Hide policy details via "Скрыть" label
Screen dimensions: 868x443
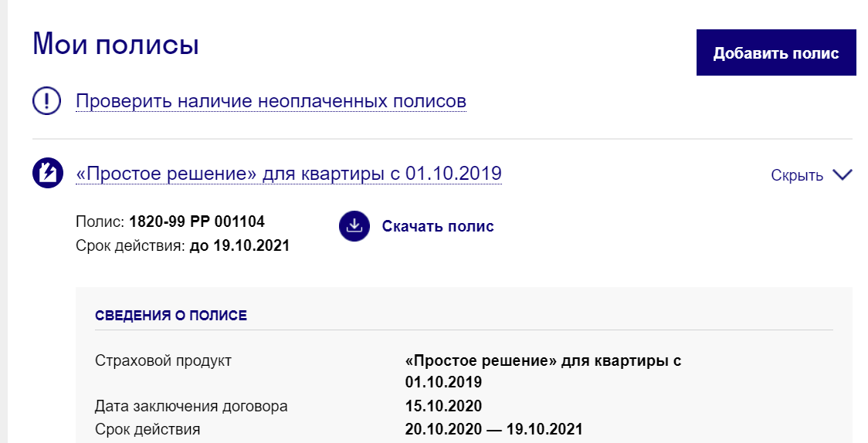click(797, 175)
